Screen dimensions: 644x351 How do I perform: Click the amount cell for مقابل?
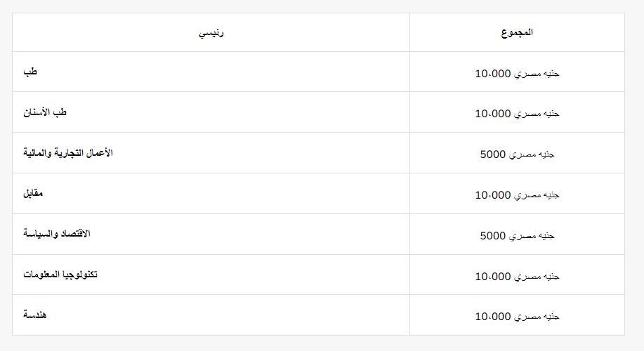517,194
